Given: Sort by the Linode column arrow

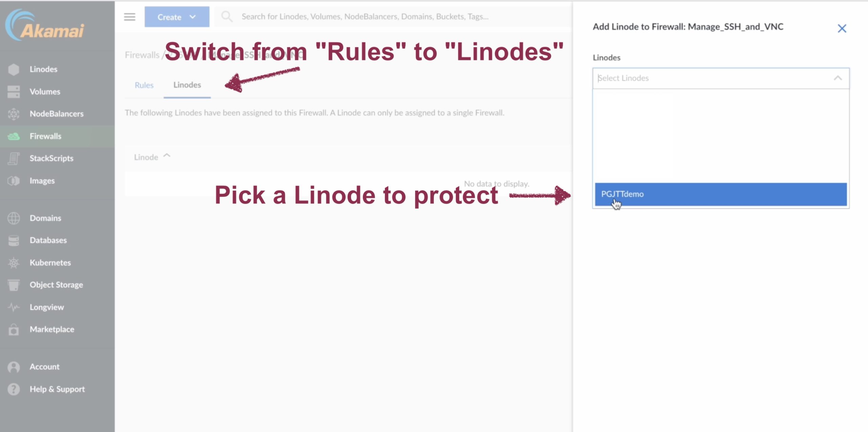Looking at the screenshot, I should pyautogui.click(x=166, y=156).
